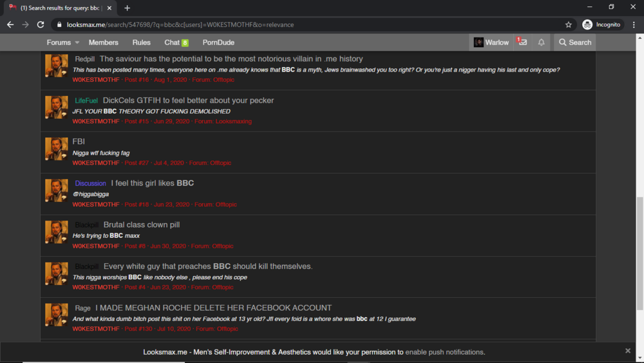
Task: Click the avatar beside Brutal class clown pill
Action: click(56, 232)
